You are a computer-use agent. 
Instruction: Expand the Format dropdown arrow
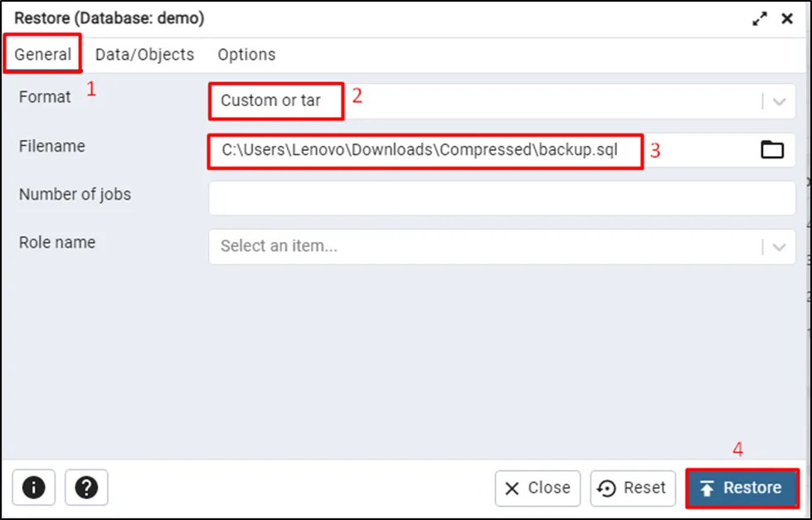[779, 101]
